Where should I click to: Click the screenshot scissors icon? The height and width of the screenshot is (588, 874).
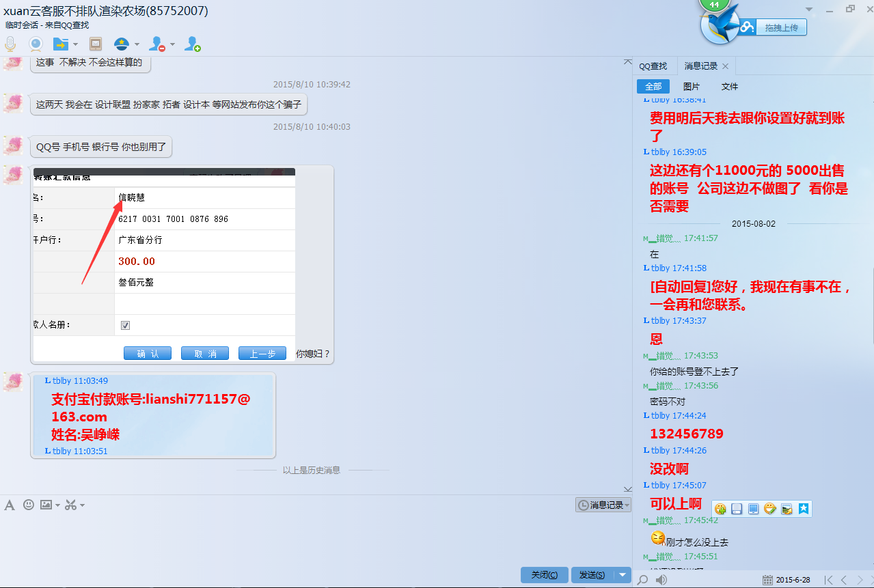(71, 505)
